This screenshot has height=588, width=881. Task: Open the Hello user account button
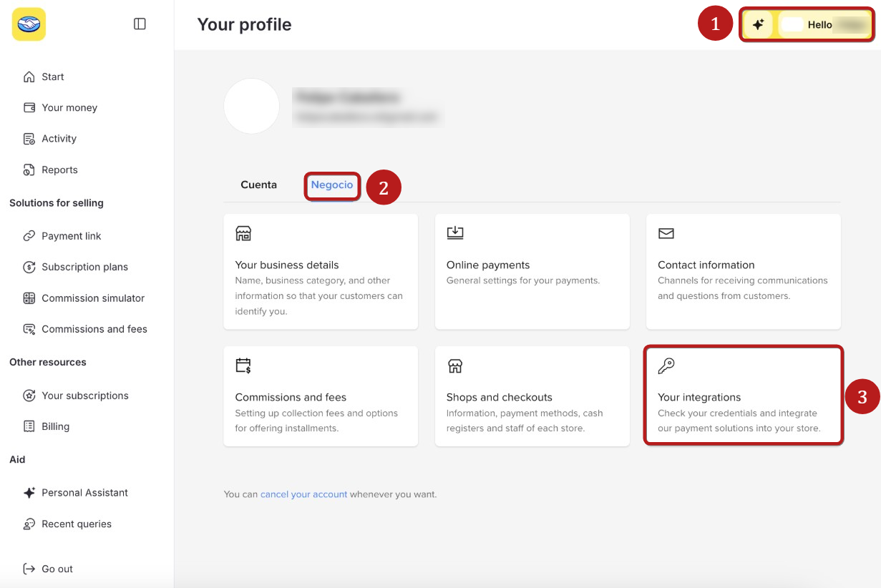(x=824, y=24)
